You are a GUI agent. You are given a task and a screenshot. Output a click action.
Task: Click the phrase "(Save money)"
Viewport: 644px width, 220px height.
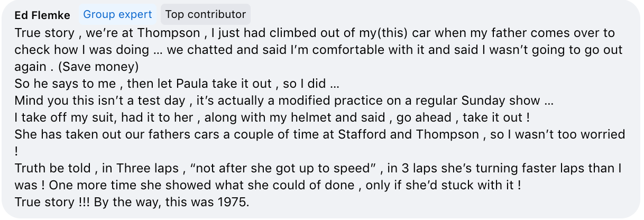[105, 67]
